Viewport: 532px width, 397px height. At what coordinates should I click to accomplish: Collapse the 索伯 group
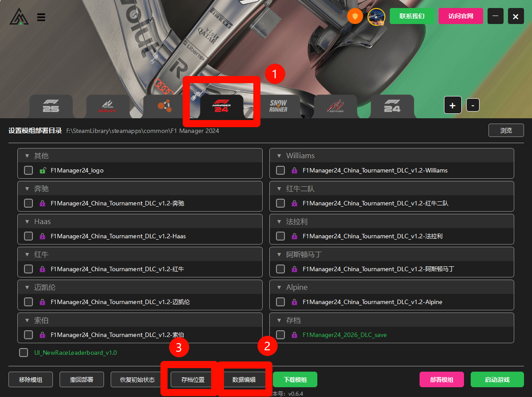point(27,321)
